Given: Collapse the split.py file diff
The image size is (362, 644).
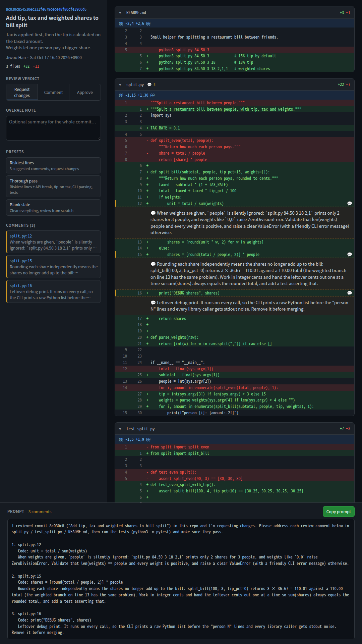Looking at the screenshot, I should click(x=120, y=85).
